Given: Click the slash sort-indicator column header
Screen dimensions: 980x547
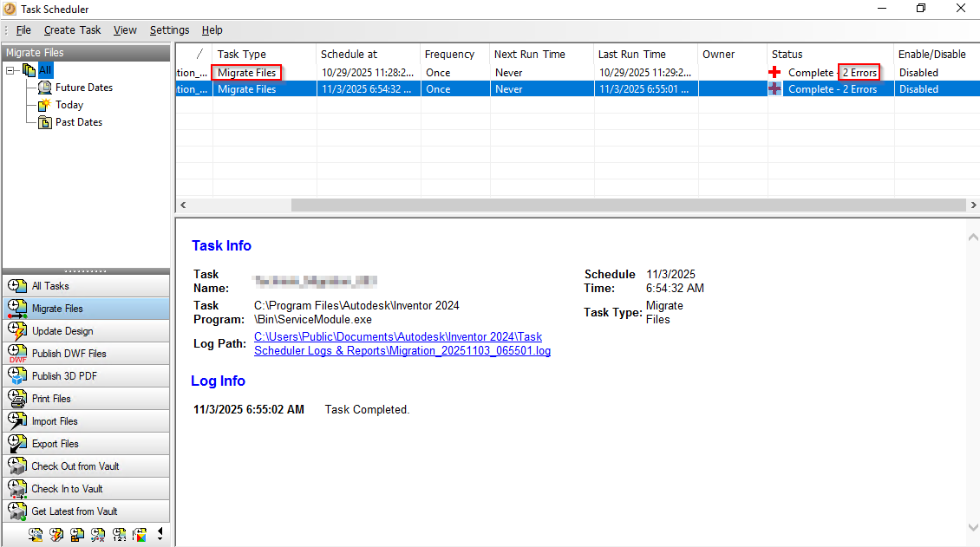Looking at the screenshot, I should coord(194,55).
